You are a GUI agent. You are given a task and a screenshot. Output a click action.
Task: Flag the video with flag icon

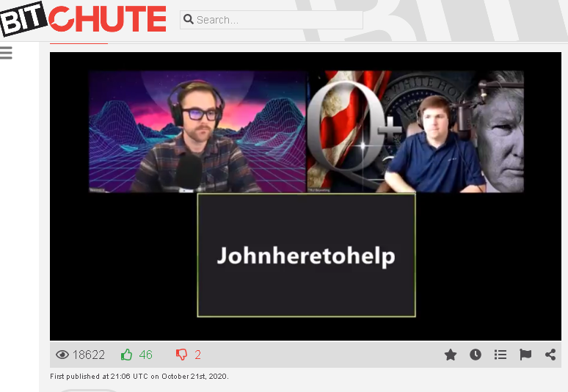(x=525, y=355)
